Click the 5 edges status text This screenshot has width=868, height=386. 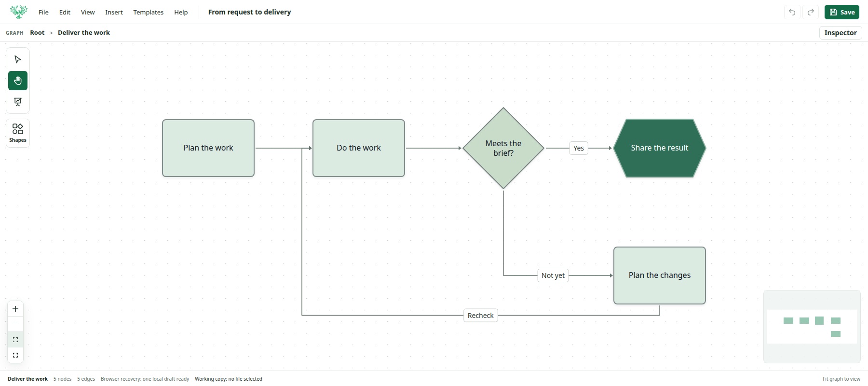pos(86,379)
